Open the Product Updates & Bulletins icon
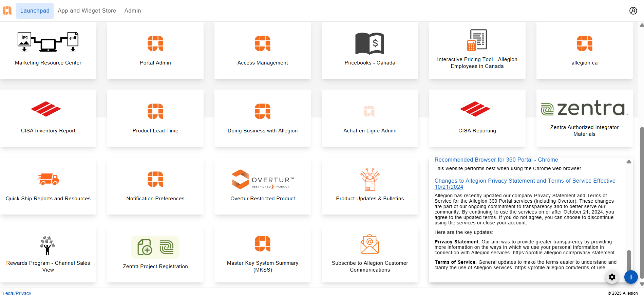This screenshot has height=295, width=644. coord(370,179)
